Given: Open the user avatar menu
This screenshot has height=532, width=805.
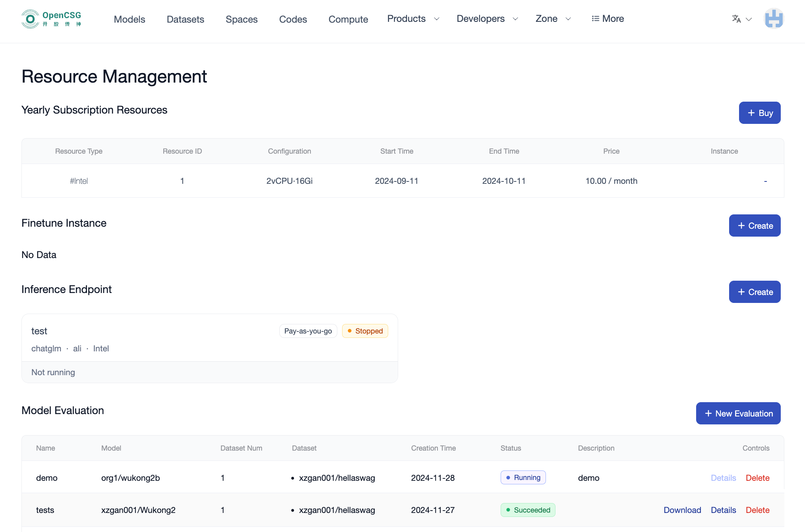Looking at the screenshot, I should coord(773,19).
